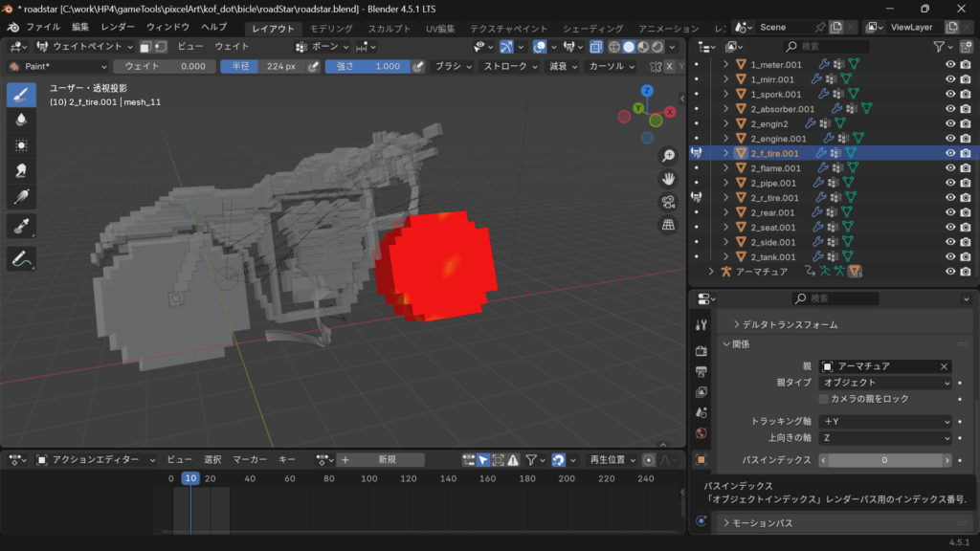Click the 新規 action button
This screenshot has width=980, height=551.
pyautogui.click(x=387, y=459)
